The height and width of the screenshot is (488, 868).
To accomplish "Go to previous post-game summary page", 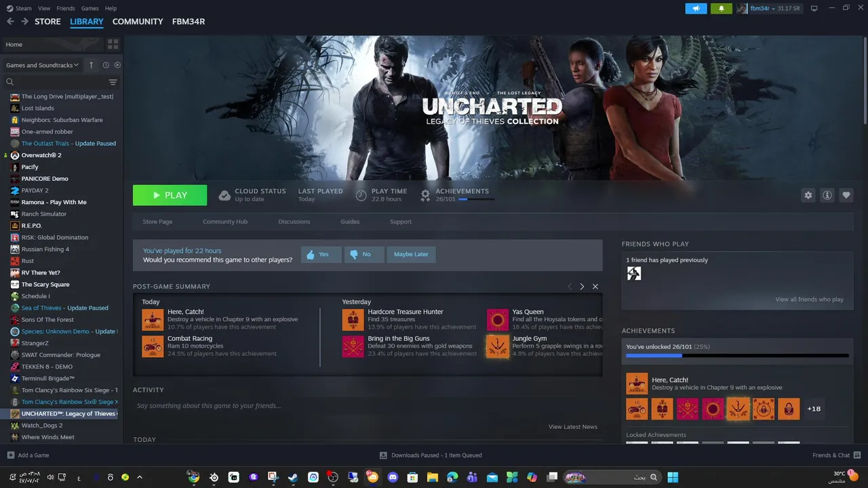I will [570, 287].
